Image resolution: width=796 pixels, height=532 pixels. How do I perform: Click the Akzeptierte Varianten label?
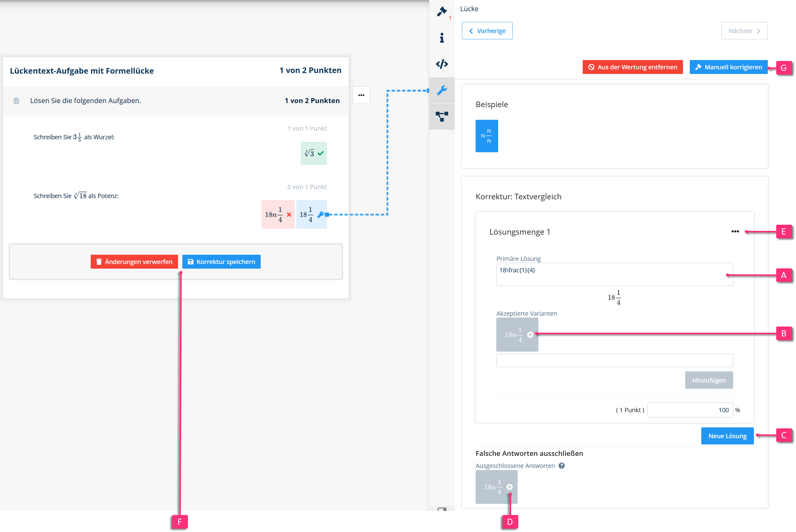tap(526, 313)
